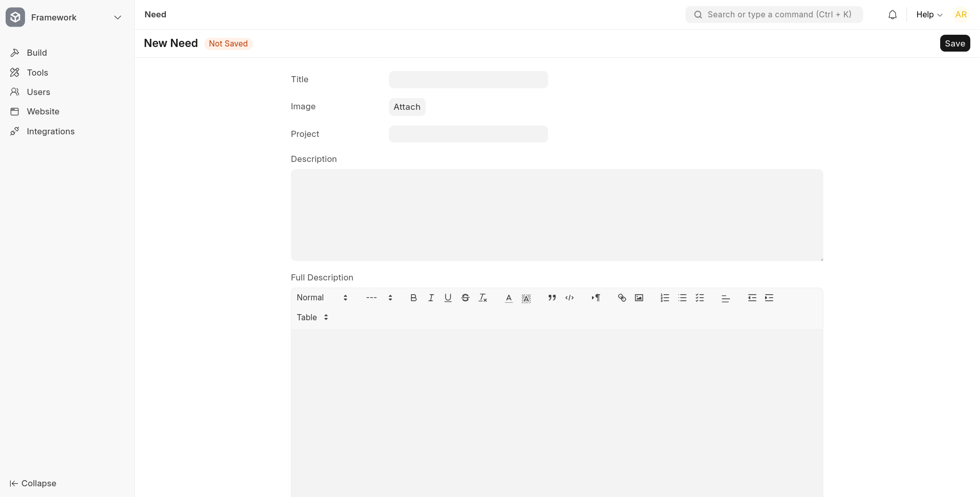Image resolution: width=980 pixels, height=497 pixels.
Task: Open the Table options dropdown
Action: tap(312, 318)
